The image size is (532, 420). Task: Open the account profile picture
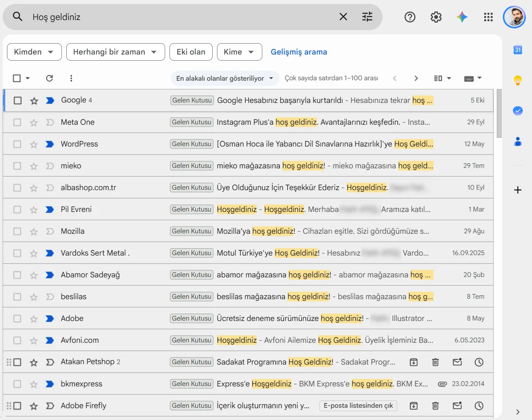point(514,17)
